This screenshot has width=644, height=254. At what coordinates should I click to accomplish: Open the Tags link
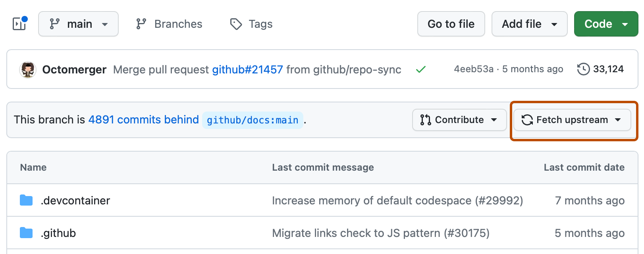[251, 24]
